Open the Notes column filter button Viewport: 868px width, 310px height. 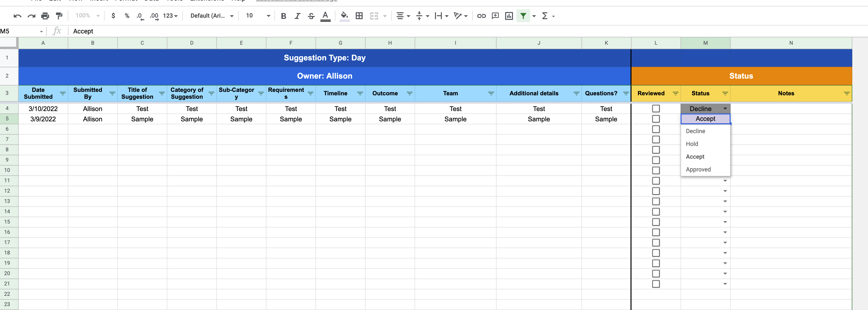click(x=847, y=93)
